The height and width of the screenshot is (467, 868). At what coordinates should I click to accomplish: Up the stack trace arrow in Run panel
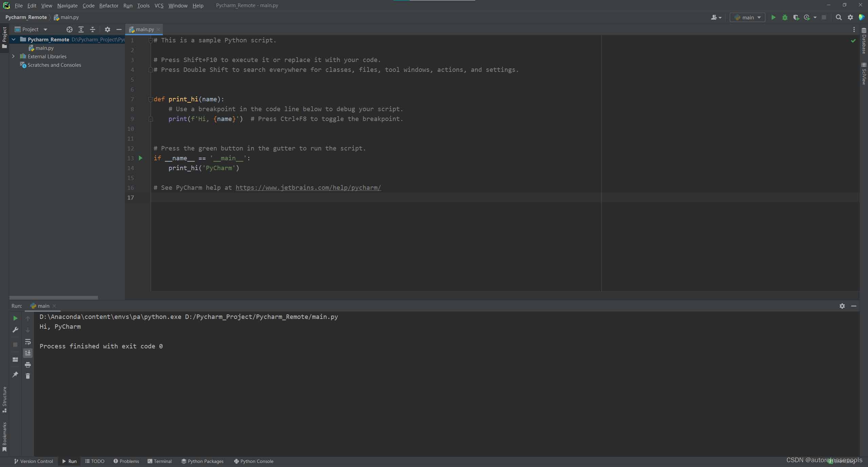[x=28, y=318]
